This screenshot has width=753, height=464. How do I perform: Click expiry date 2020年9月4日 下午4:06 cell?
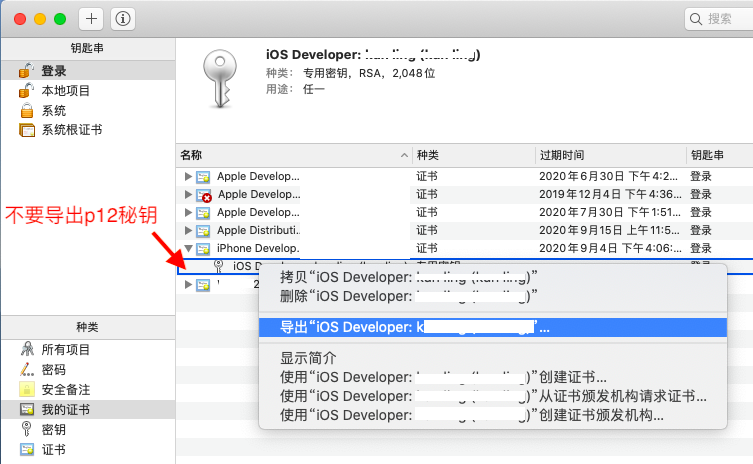click(x=610, y=248)
